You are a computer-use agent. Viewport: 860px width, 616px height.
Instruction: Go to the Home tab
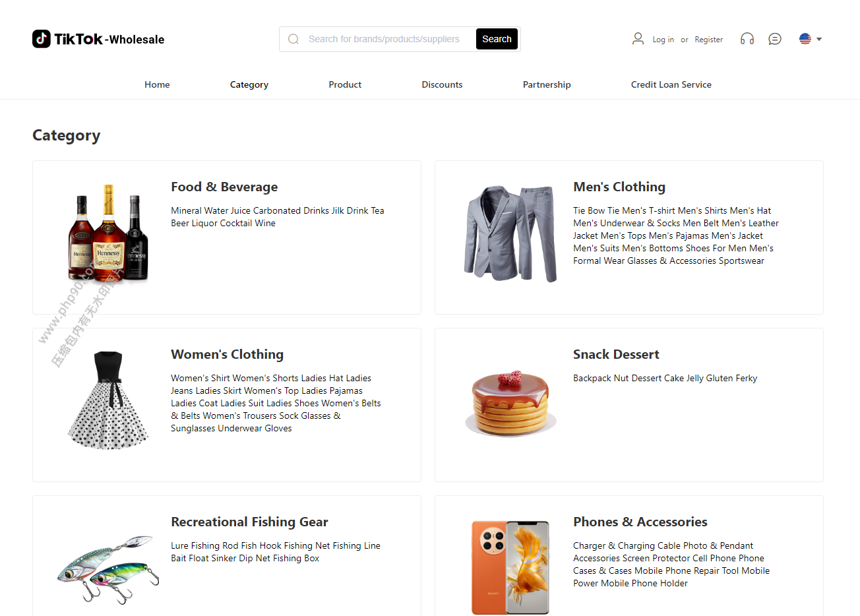[157, 84]
